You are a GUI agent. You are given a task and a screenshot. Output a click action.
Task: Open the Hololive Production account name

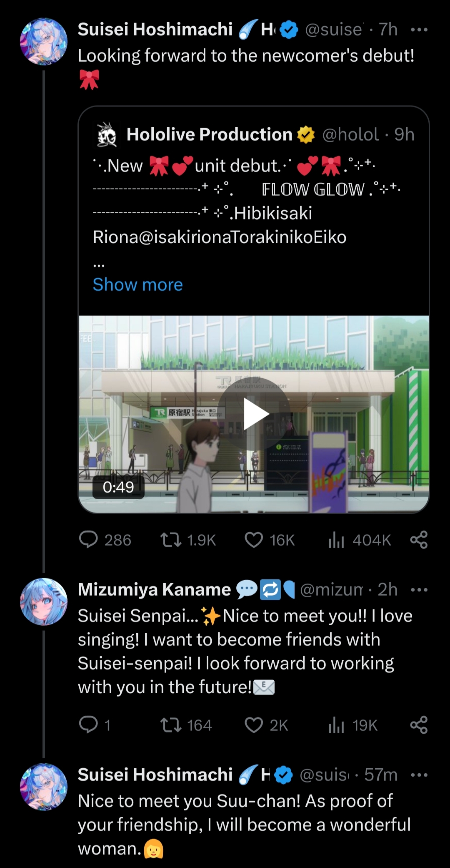click(209, 134)
